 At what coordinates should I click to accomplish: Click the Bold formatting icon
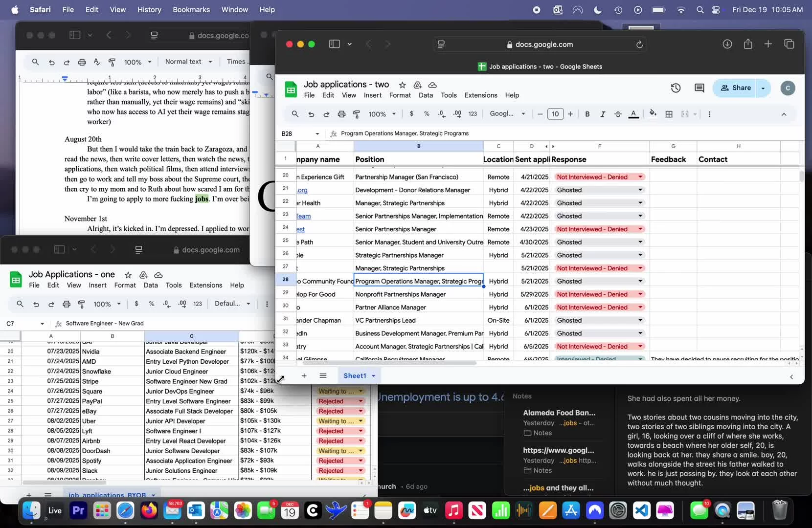pos(587,114)
